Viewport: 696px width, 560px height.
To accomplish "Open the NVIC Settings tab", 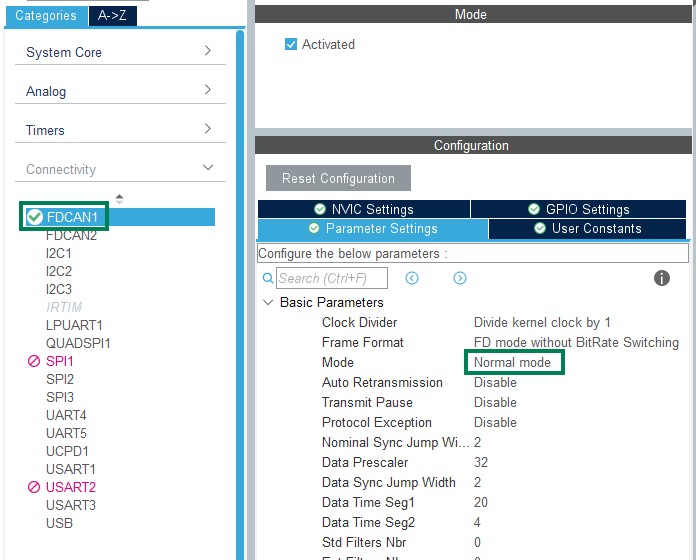I will pyautogui.click(x=364, y=209).
